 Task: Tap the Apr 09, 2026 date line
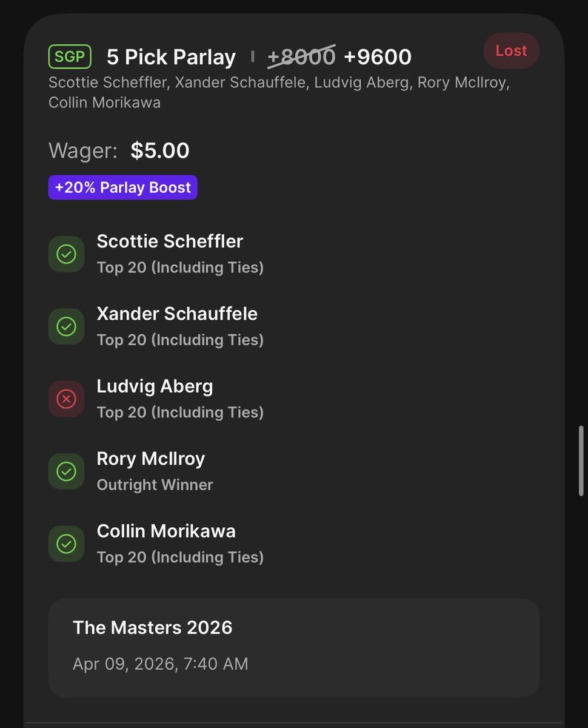(161, 664)
